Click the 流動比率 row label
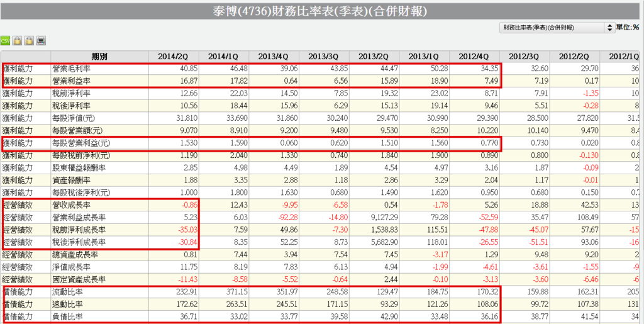The width and height of the screenshot is (644, 324). point(67,292)
